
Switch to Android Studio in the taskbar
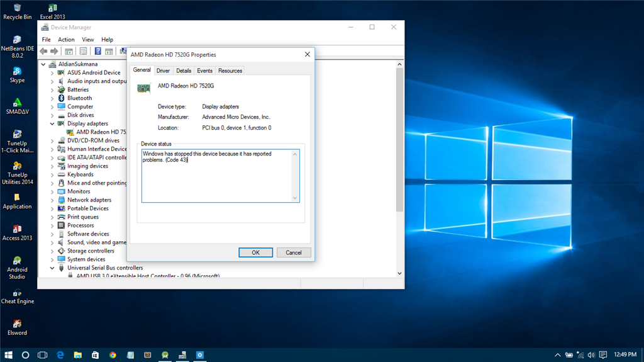165,355
